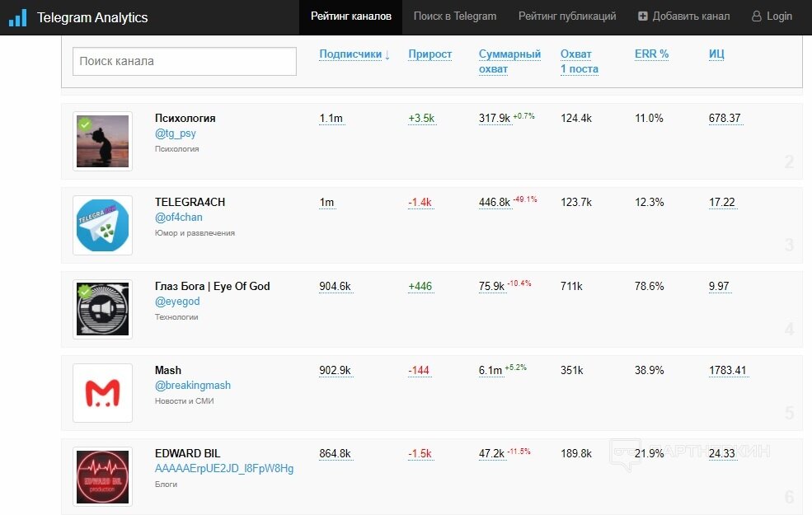This screenshot has width=812, height=515.
Task: Open the EDWARD BIL channel avatar
Action: [102, 476]
